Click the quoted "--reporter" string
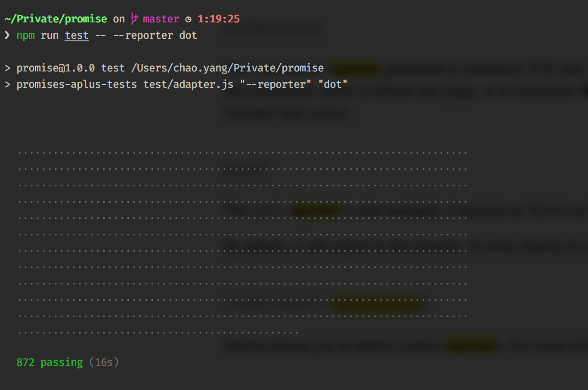The width and height of the screenshot is (588, 390). coord(275,84)
